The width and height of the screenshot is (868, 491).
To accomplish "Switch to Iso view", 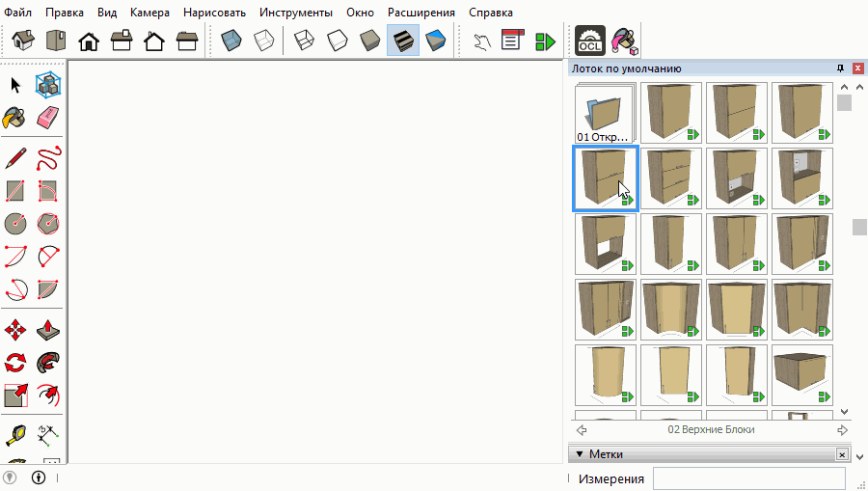I will [x=23, y=41].
